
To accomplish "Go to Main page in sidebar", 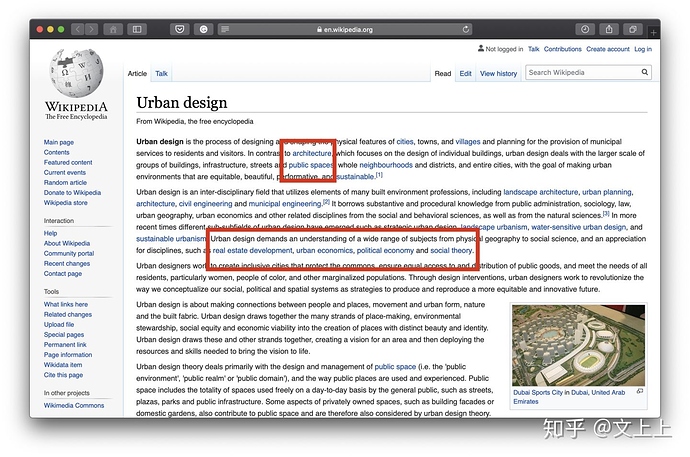I will [59, 142].
